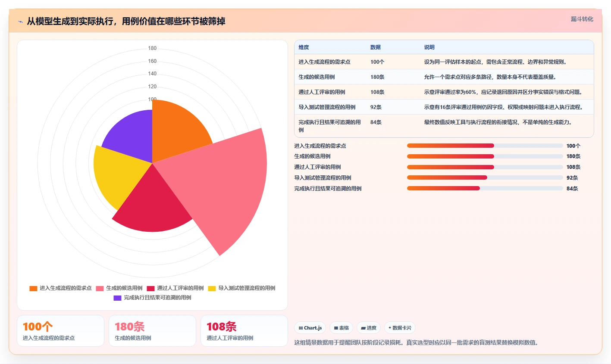This screenshot has height=364, width=611.
Task: Click the description starting 示意有16条评审通过用例
Action: (504, 107)
